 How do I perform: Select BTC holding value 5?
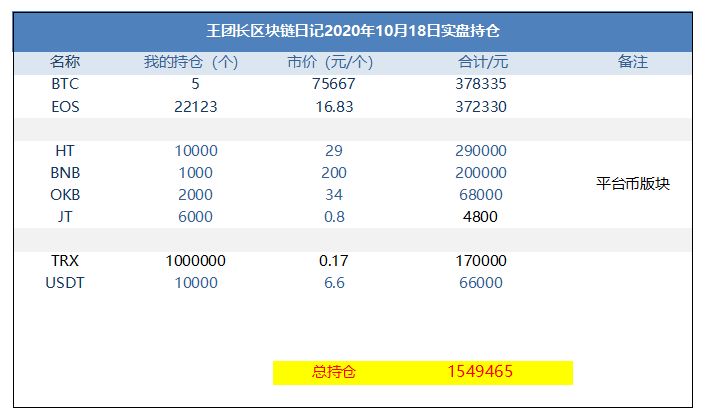tap(196, 84)
